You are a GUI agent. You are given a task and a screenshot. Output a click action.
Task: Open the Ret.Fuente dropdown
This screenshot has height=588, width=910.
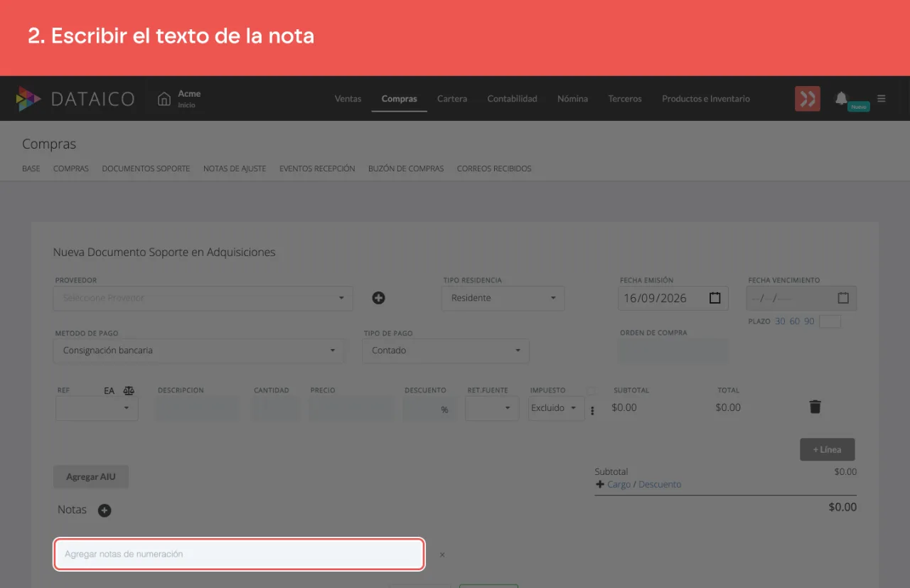tap(492, 408)
